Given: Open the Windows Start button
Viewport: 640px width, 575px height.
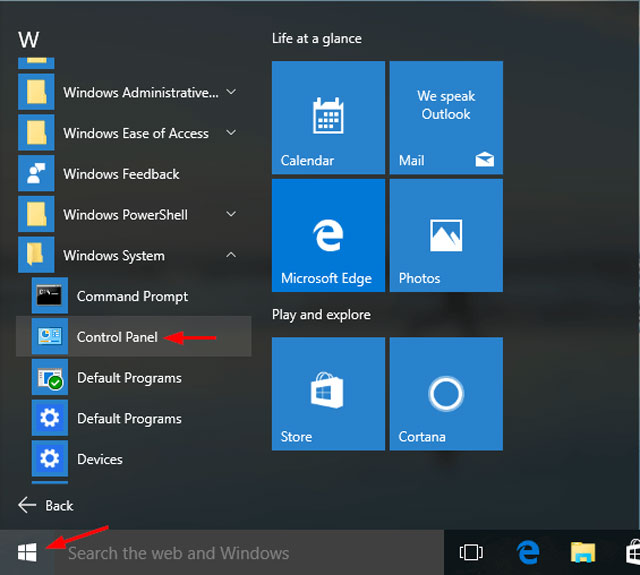Looking at the screenshot, I should point(27,553).
